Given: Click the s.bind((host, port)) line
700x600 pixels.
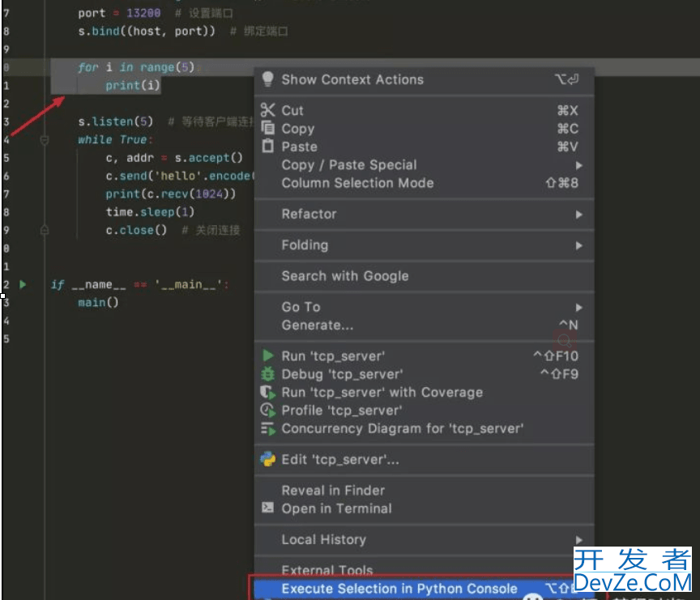Looking at the screenshot, I should (x=147, y=32).
